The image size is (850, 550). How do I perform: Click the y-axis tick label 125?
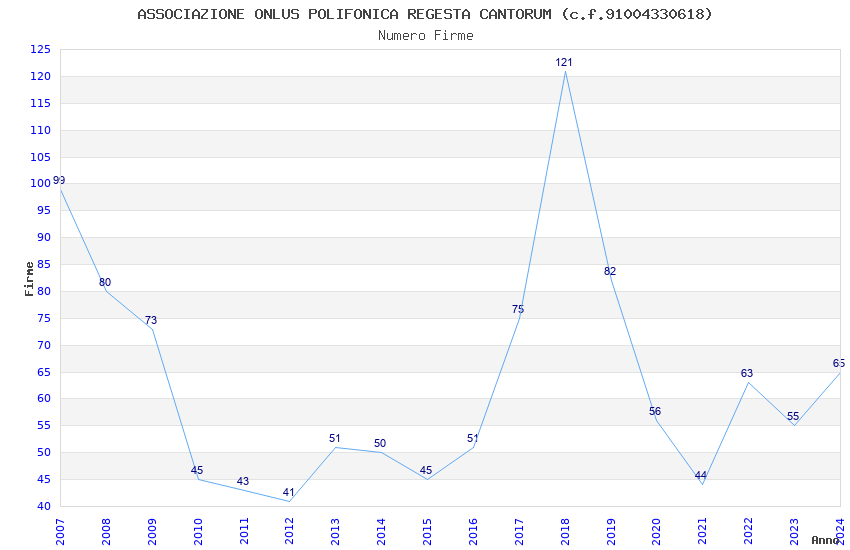40,50
